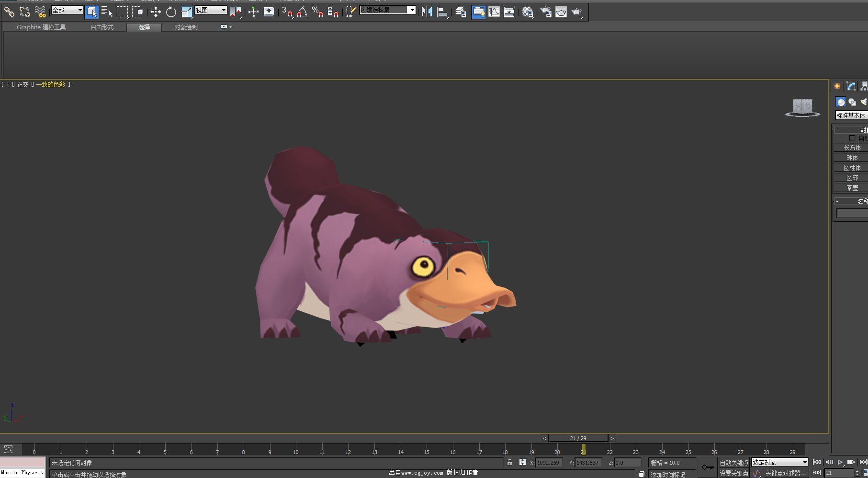
Task: Click the viewport [+] menu label
Action: [8, 84]
